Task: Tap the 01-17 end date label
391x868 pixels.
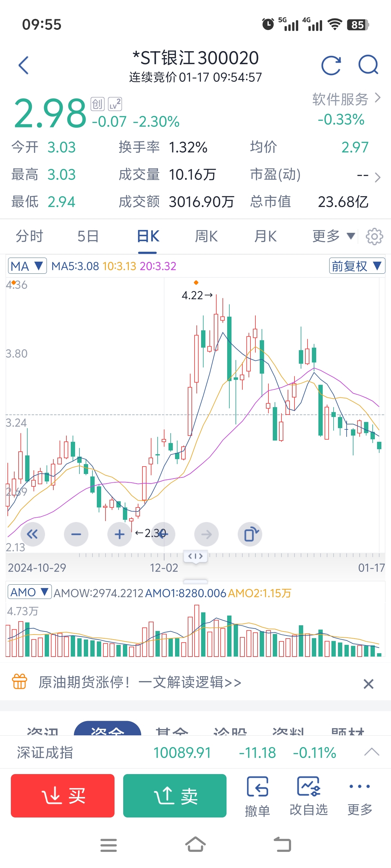Action: pyautogui.click(x=371, y=568)
